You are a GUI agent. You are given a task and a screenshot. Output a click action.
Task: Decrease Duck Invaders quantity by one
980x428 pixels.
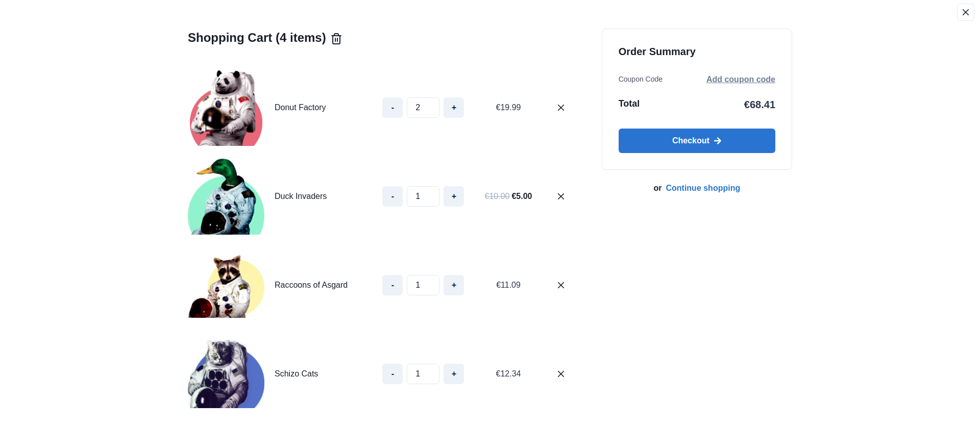point(392,196)
